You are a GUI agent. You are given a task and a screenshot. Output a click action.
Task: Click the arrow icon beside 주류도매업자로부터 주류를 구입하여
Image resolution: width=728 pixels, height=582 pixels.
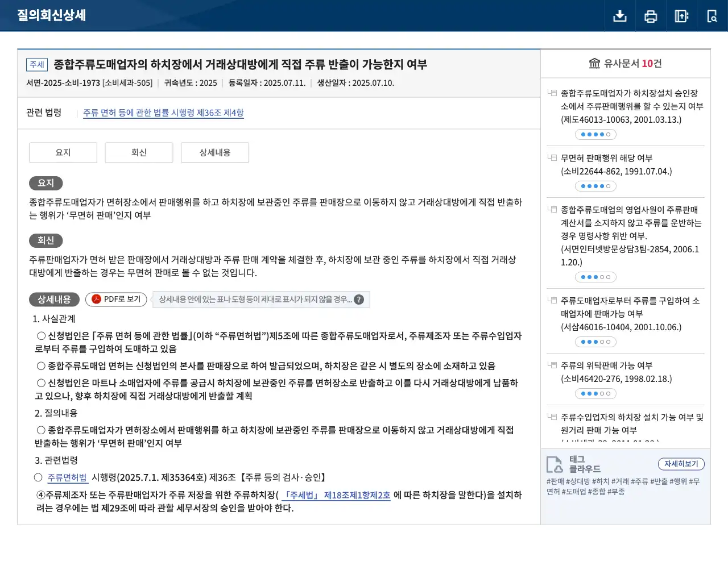click(x=552, y=300)
